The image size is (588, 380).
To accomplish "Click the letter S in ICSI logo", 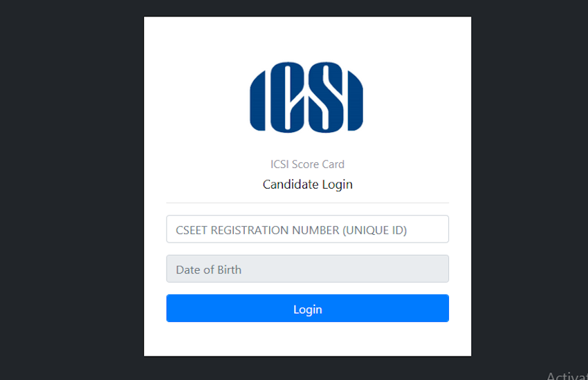I will [x=325, y=97].
